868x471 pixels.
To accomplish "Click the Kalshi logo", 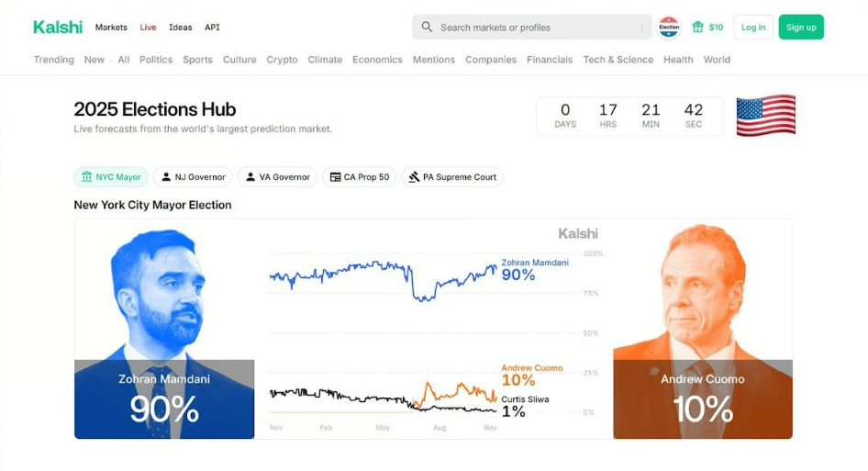I will [x=58, y=27].
